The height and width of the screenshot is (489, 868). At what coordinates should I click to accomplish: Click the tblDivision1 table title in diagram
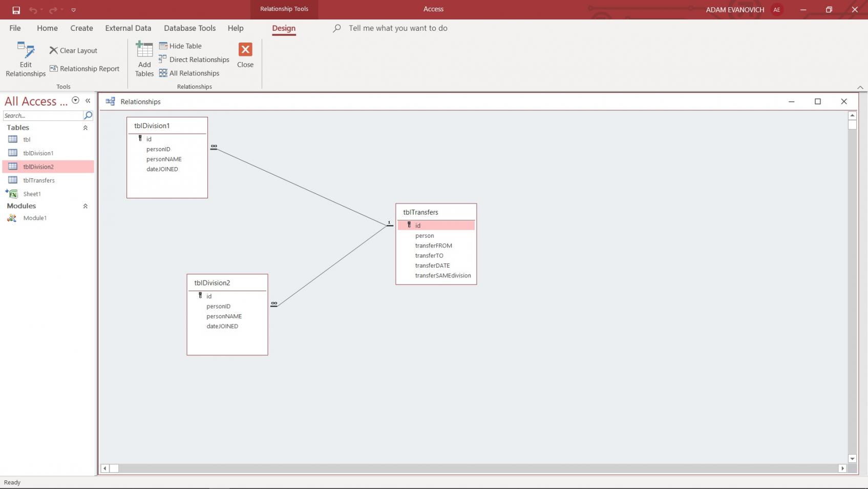tap(152, 126)
